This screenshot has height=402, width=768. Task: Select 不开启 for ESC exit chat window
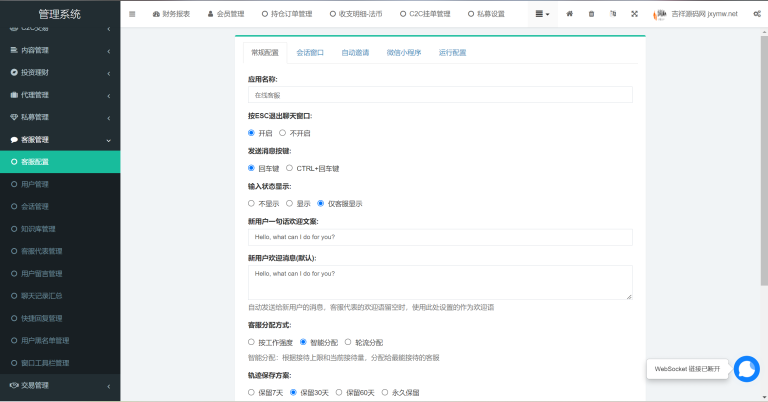pyautogui.click(x=283, y=132)
